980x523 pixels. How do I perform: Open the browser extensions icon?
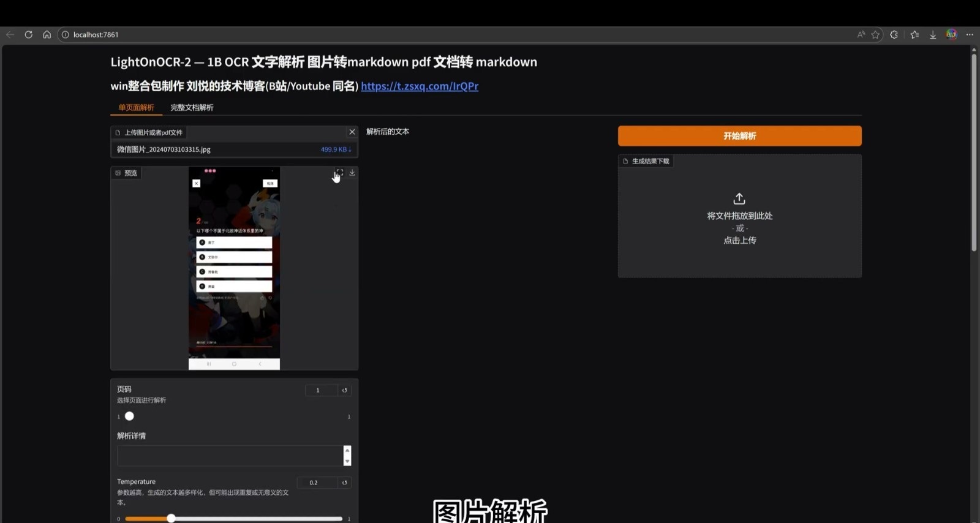pos(894,35)
